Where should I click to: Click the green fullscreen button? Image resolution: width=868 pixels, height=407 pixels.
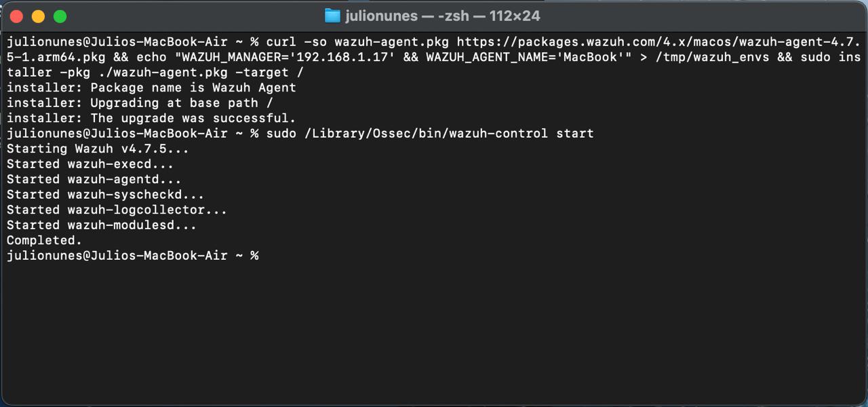[x=60, y=15]
